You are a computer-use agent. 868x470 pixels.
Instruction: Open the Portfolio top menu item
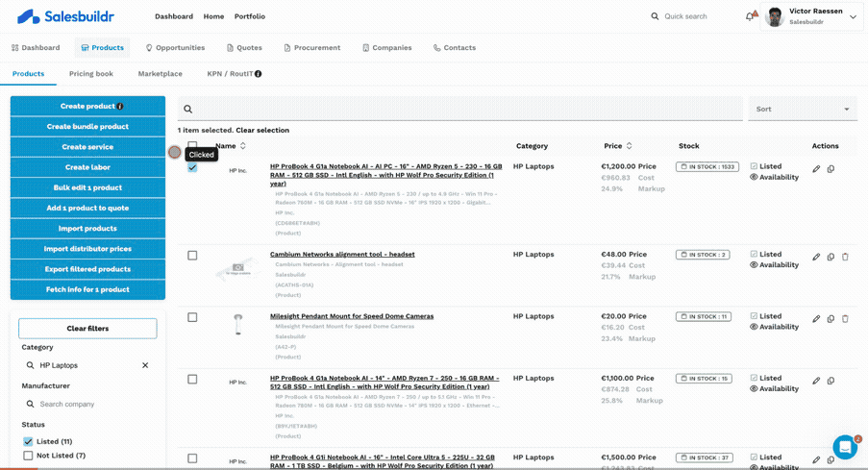[x=250, y=16]
